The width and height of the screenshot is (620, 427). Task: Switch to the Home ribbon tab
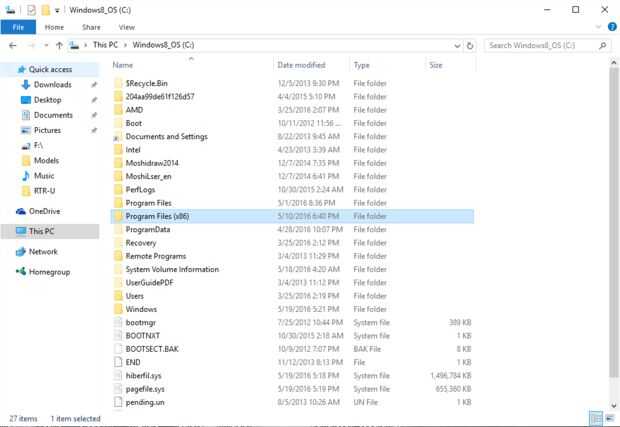pos(54,27)
